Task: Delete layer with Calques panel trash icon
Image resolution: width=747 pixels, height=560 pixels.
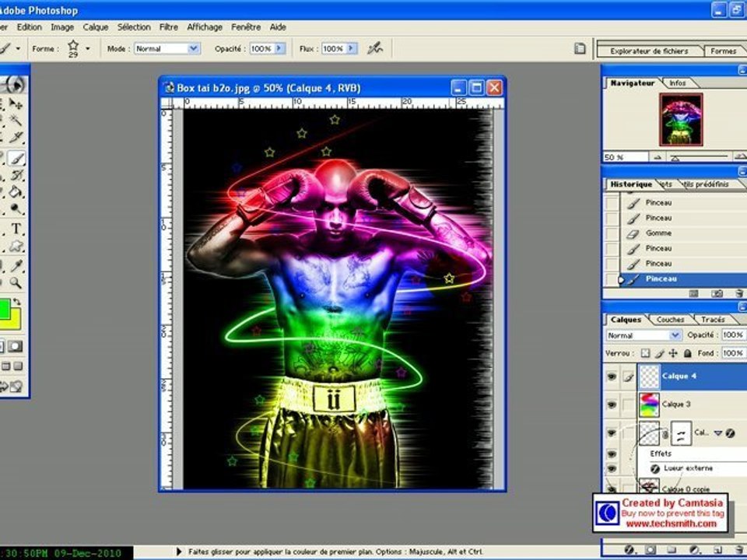Action: coord(739,550)
